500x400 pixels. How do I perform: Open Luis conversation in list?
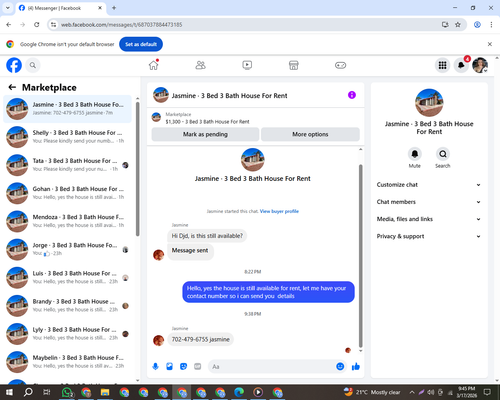coord(67,277)
